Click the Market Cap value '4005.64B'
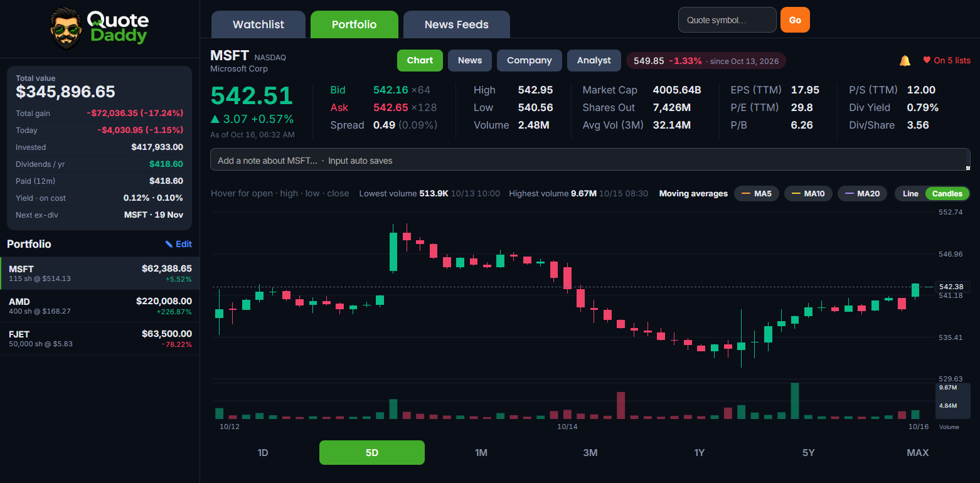 (x=677, y=90)
